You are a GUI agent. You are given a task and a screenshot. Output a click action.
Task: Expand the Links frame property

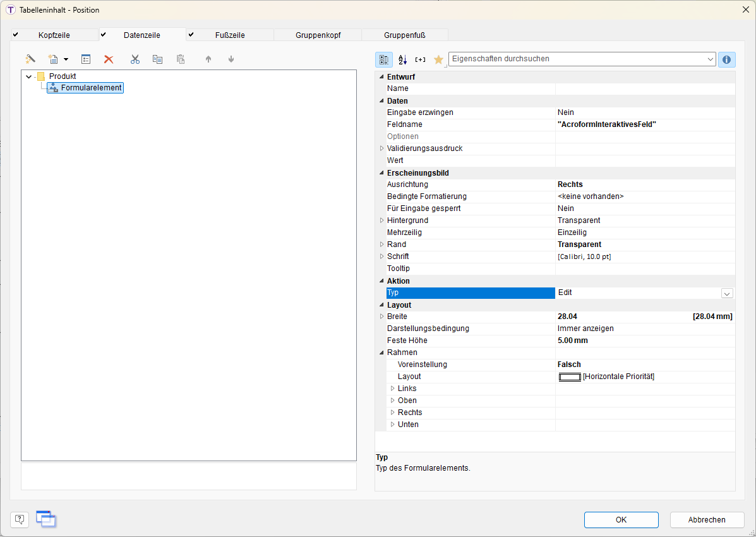(392, 389)
